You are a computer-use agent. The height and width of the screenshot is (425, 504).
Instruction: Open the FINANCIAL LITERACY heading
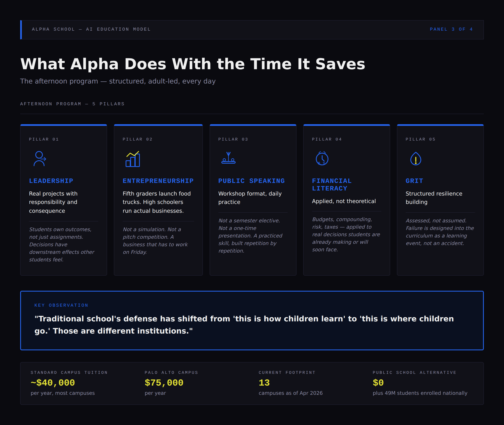pos(332,185)
